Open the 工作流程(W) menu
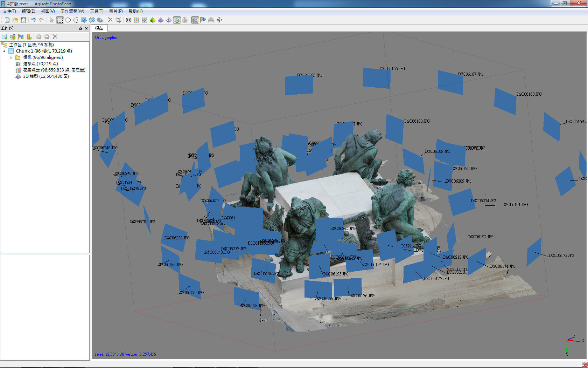 [72, 11]
